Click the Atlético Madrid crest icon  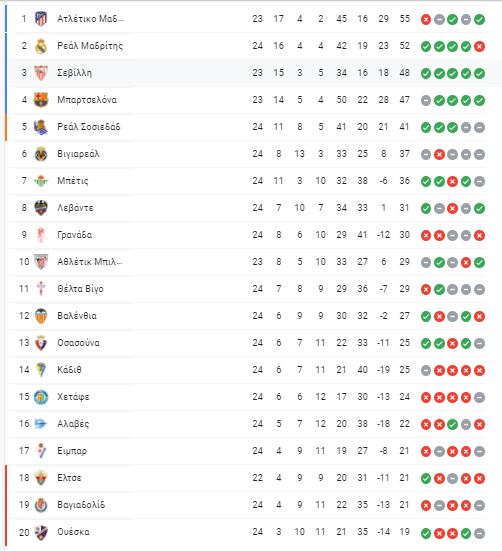tap(41, 19)
